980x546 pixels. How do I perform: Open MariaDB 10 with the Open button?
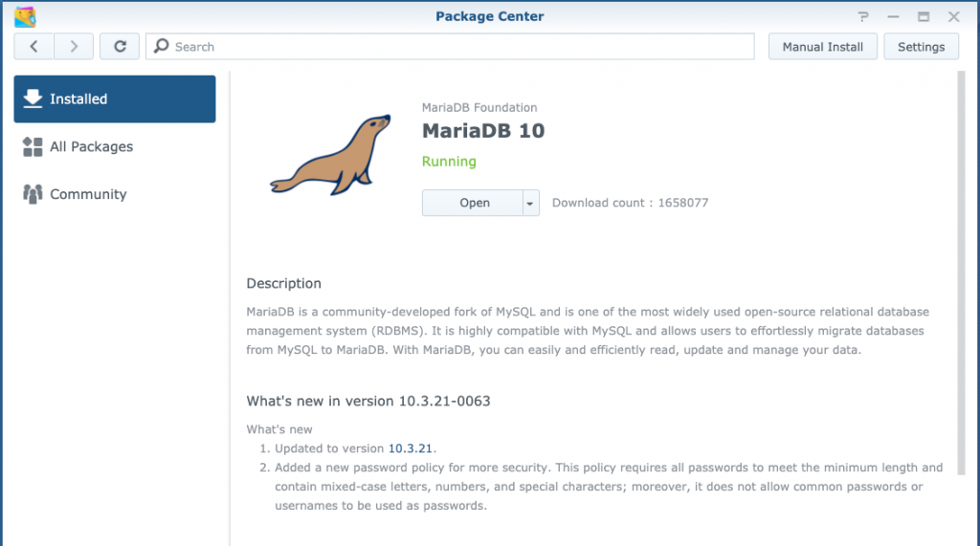(474, 203)
